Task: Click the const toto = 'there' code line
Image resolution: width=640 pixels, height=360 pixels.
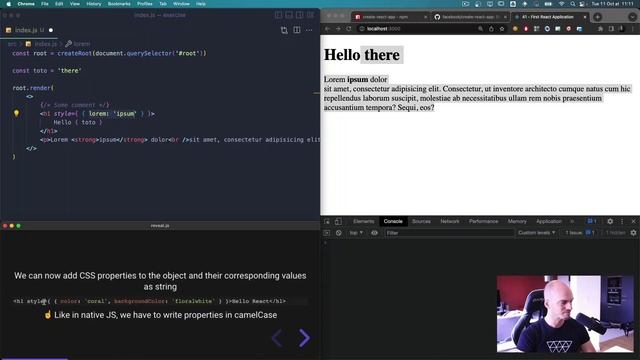Action: click(47, 71)
